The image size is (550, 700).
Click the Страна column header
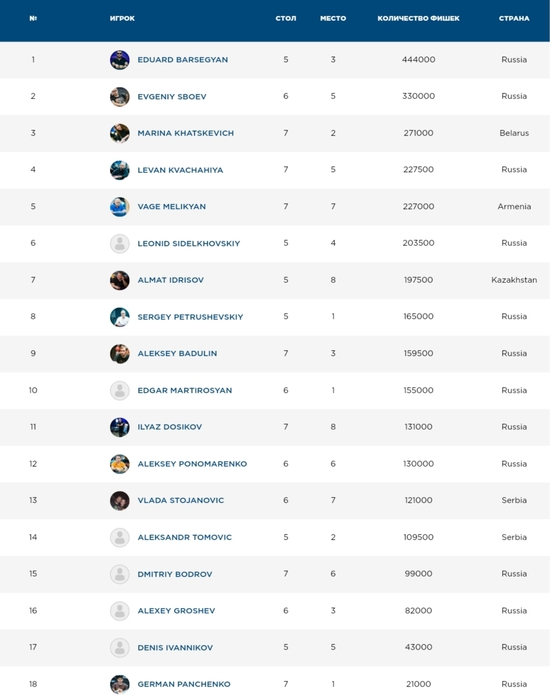(x=514, y=18)
